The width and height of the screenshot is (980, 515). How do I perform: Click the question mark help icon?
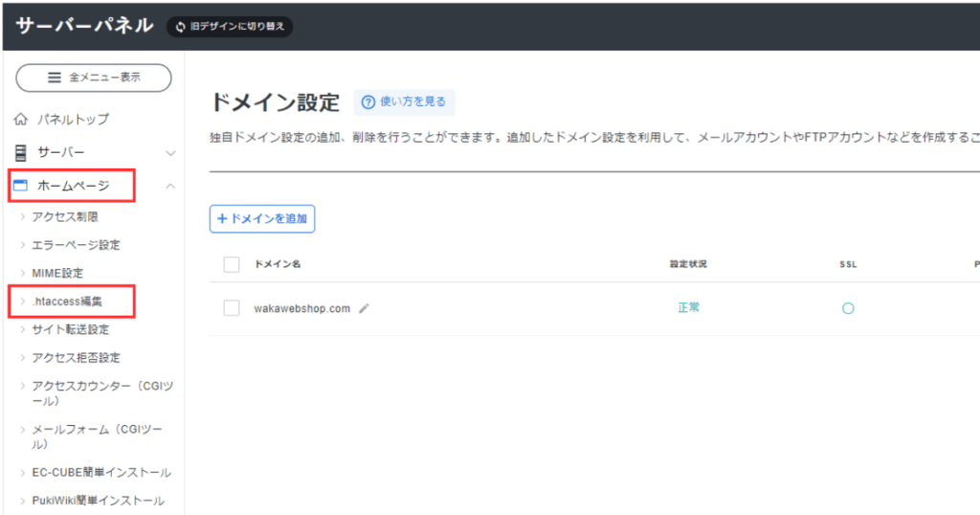tap(368, 101)
